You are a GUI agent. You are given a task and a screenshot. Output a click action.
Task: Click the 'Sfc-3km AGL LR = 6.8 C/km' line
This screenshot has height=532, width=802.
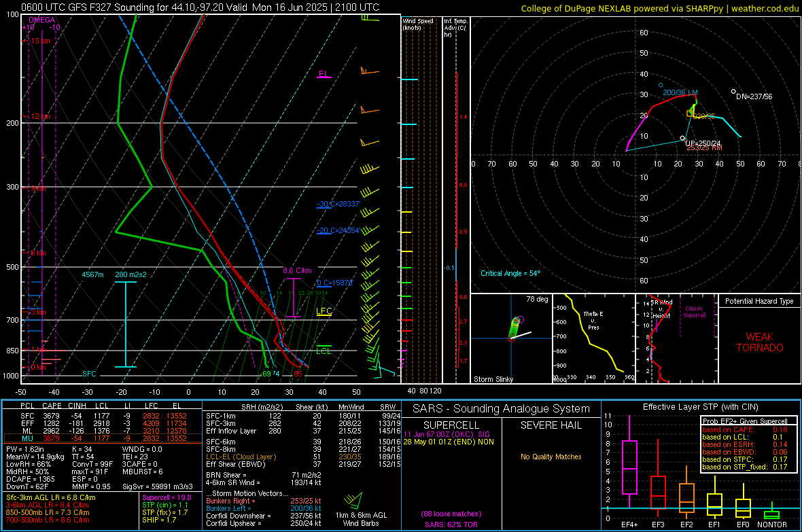pos(51,498)
